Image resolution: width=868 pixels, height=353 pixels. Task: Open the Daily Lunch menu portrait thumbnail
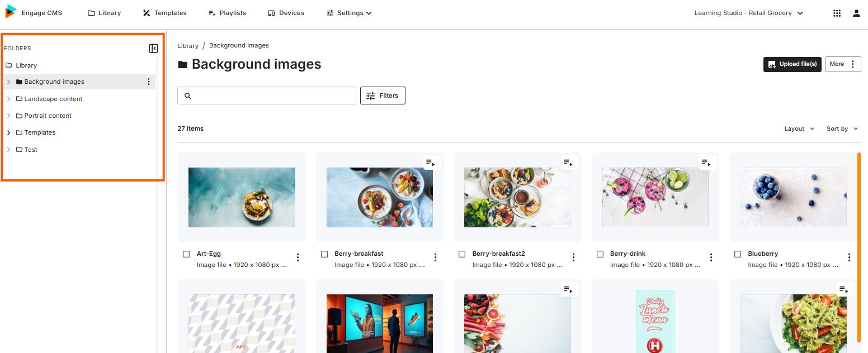655,321
